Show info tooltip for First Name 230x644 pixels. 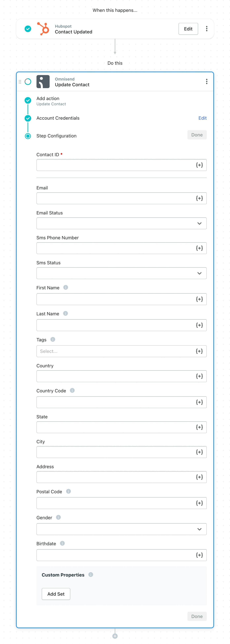tap(66, 288)
